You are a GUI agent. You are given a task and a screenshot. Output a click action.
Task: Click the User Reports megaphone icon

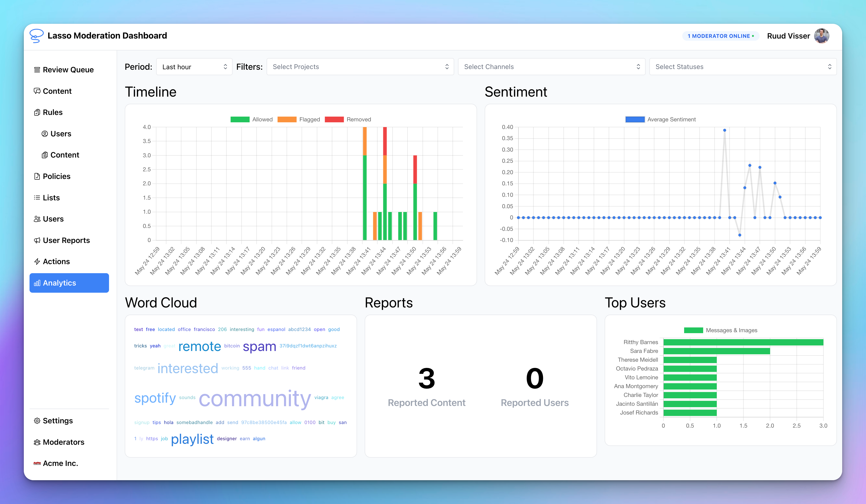coord(37,241)
